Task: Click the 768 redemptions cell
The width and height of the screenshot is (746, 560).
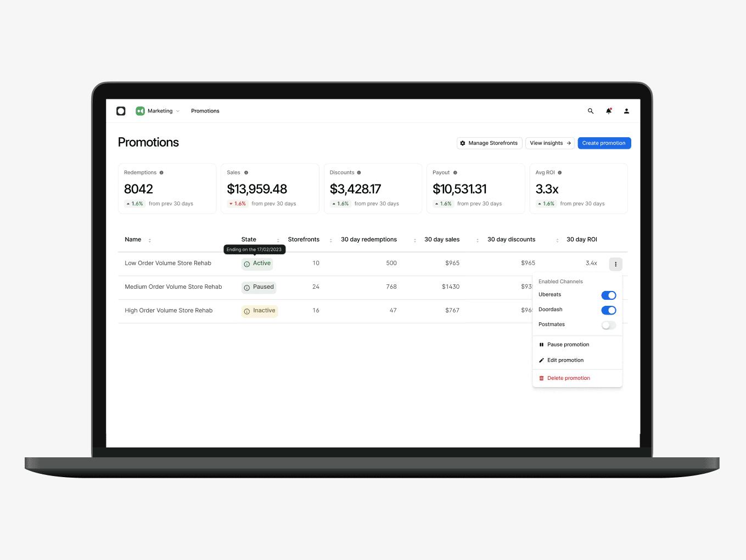Action: (x=391, y=287)
